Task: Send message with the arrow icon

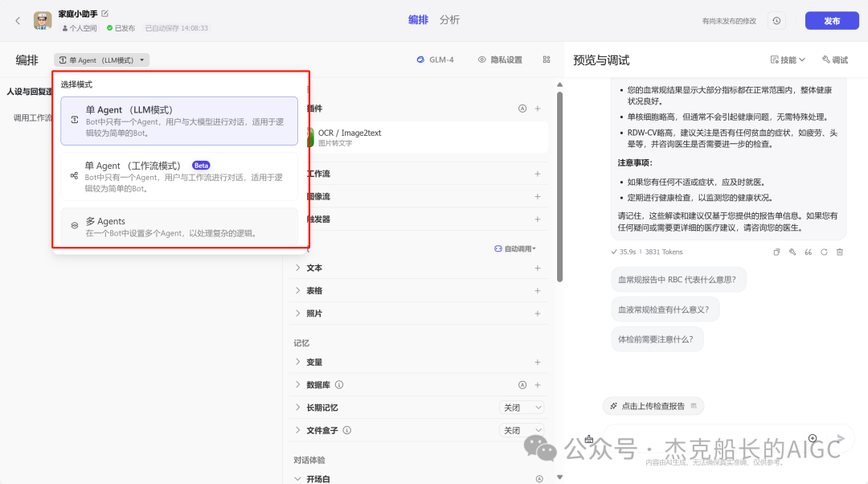Action: tap(841, 439)
